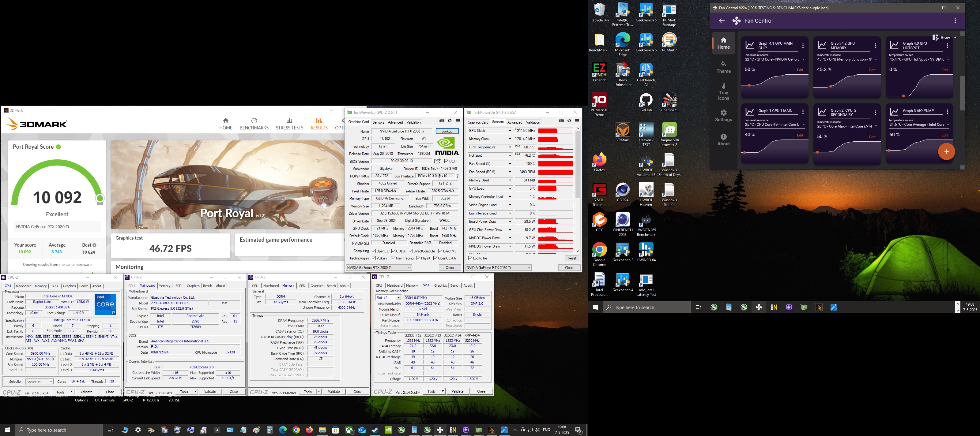Viewport: 980px width, 436px height.
Task: Open GPU selector dropdown in GPU-Z Graphics Card window
Action: (379, 268)
